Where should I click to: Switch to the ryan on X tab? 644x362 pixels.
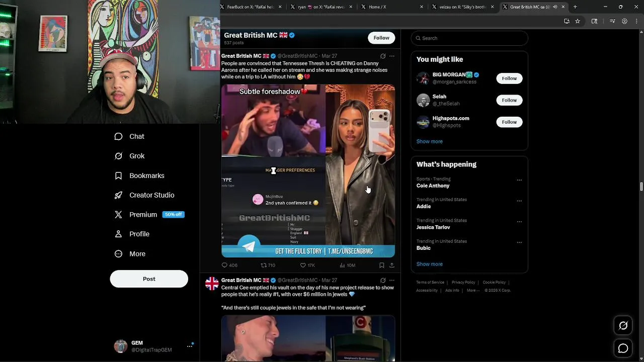coord(321,7)
